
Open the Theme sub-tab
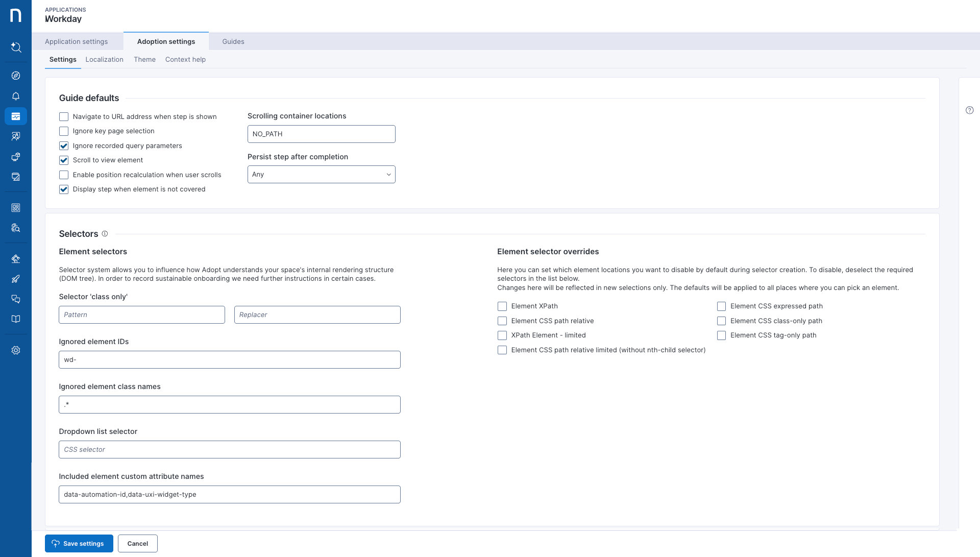[x=144, y=60]
